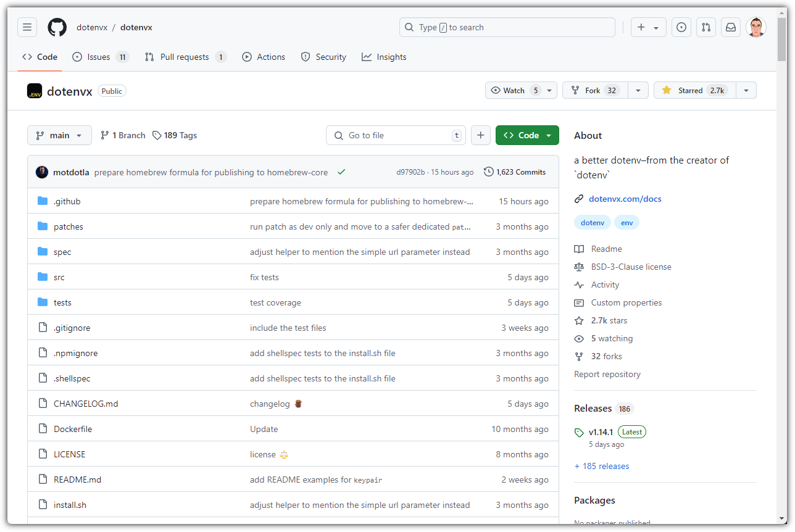Screen dimensions: 795x532
Task: View 189 Tags link
Action: pos(175,135)
